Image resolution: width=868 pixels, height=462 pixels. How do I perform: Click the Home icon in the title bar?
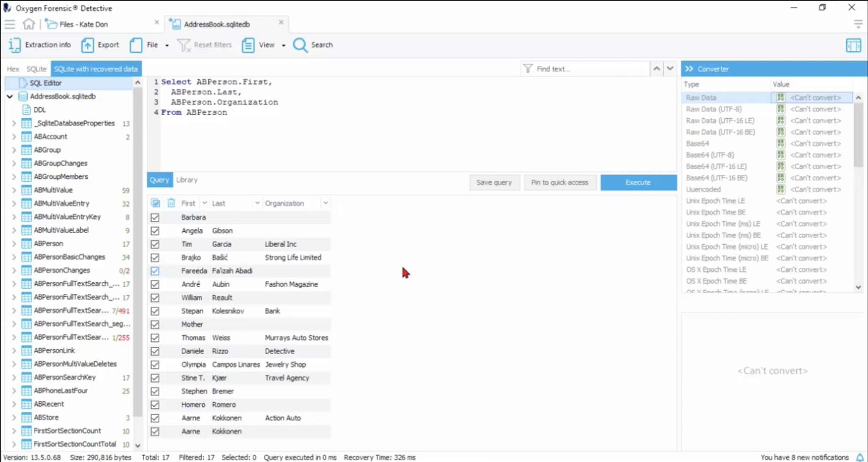pos(28,24)
